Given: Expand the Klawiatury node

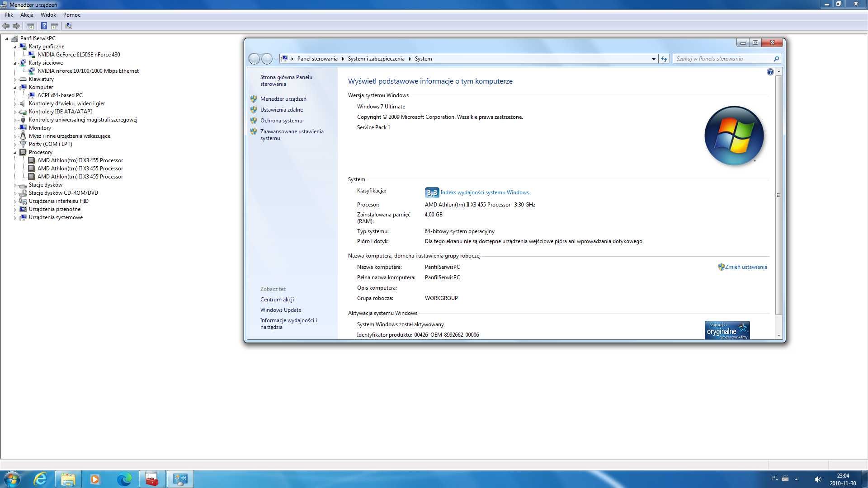Looking at the screenshot, I should [x=15, y=79].
